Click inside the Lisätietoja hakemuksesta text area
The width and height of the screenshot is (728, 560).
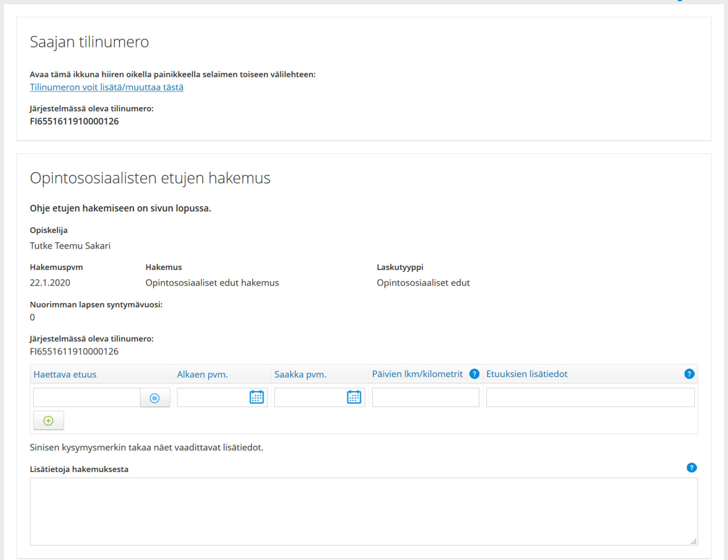click(x=364, y=511)
